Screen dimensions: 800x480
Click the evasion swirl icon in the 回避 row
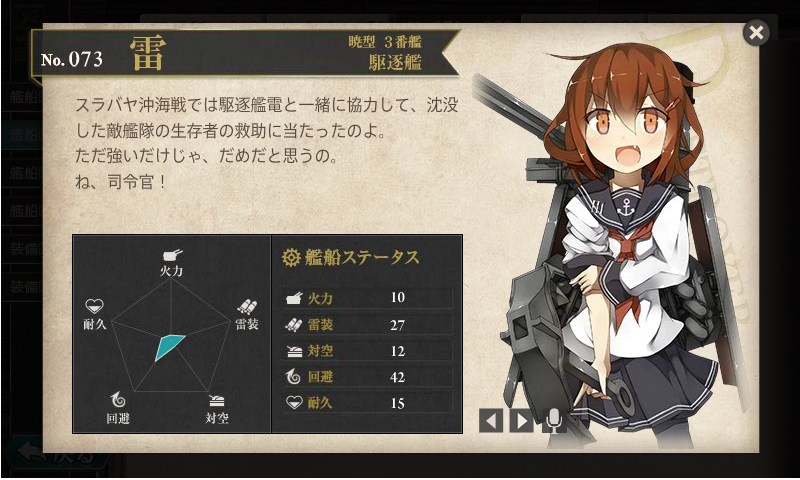point(293,377)
